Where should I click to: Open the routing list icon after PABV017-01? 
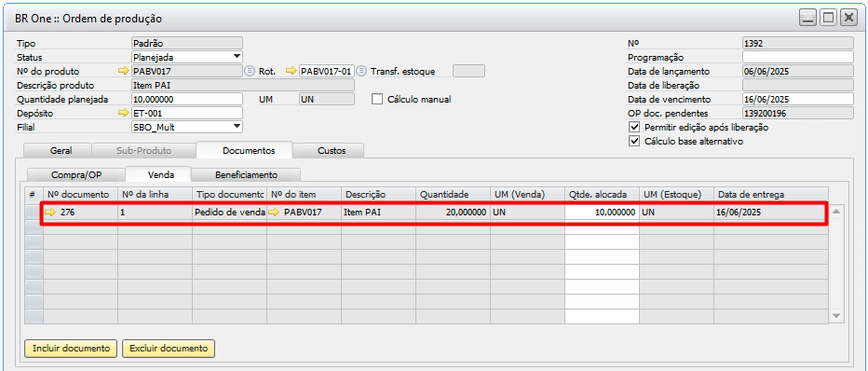tap(361, 71)
